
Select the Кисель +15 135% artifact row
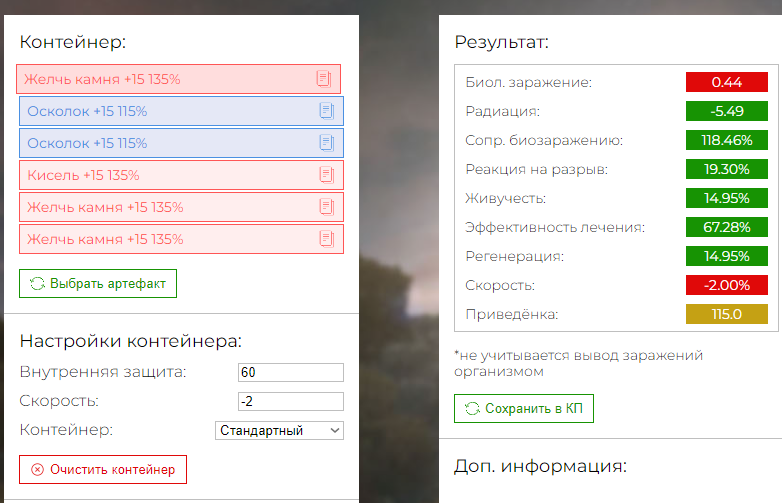[x=182, y=175]
